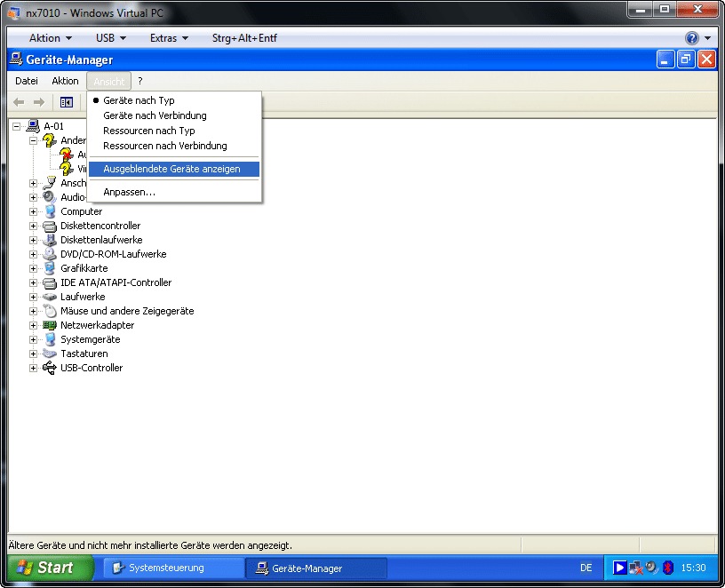The height and width of the screenshot is (588, 725).
Task: Click Strg+Alt+Entf in Virtual PC toolbar
Action: [244, 38]
